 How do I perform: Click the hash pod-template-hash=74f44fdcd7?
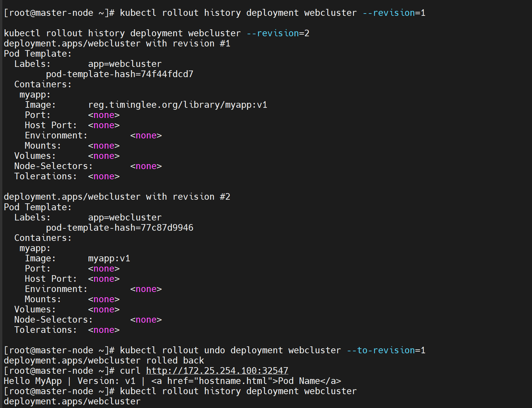[x=120, y=74]
